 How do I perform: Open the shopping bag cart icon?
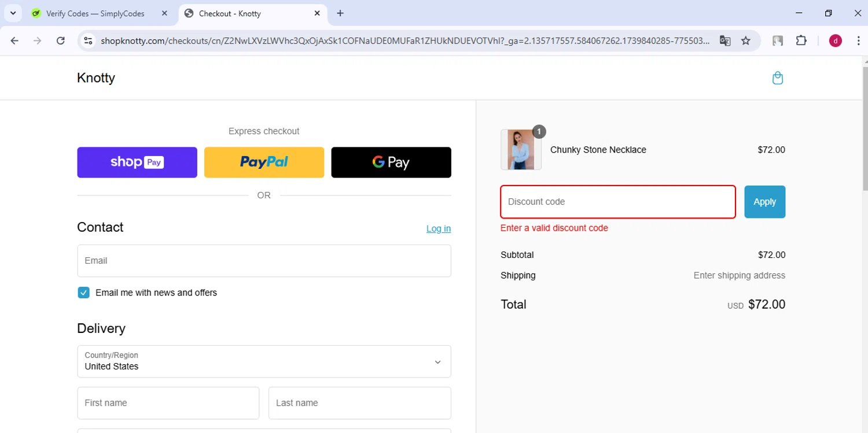point(778,78)
